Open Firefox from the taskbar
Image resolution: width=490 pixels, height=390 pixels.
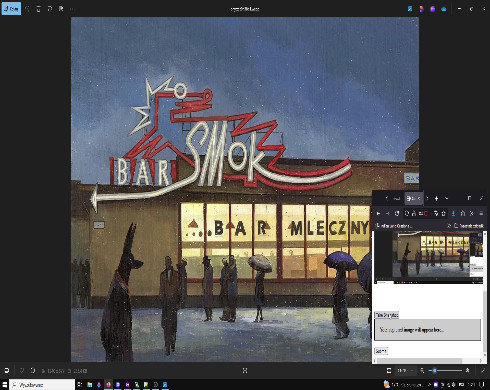108,385
